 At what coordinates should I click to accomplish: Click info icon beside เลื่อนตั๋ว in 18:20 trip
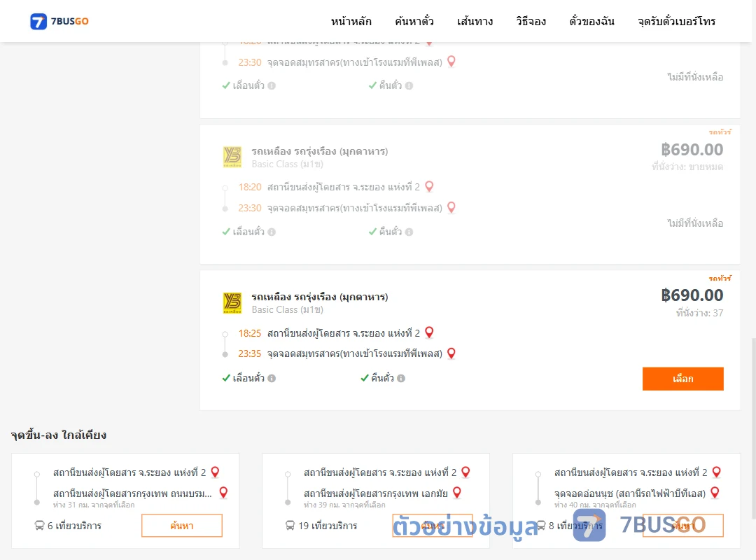272,232
